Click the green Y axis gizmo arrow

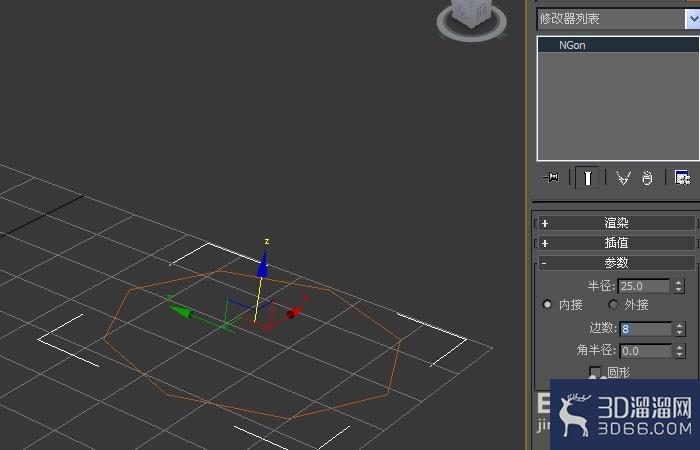coord(182,312)
